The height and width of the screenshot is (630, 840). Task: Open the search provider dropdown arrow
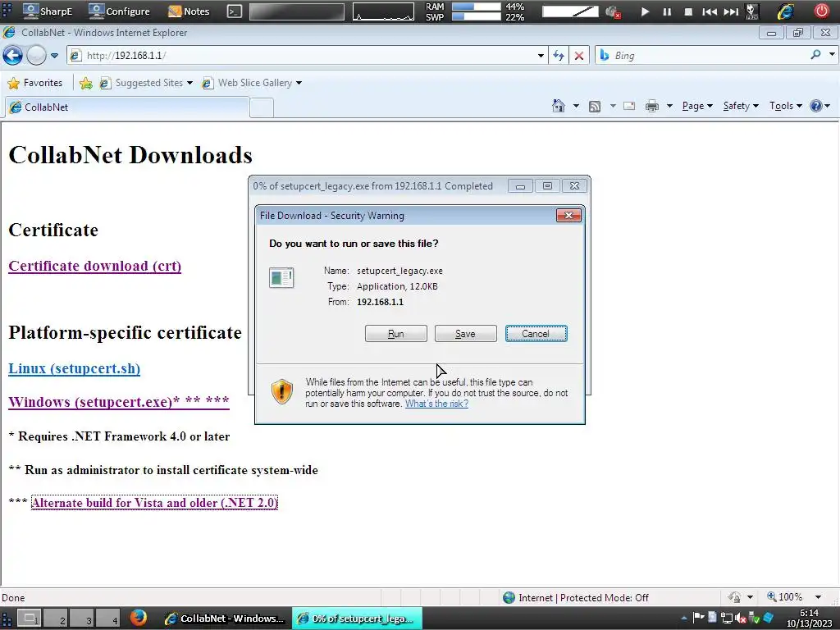point(832,55)
